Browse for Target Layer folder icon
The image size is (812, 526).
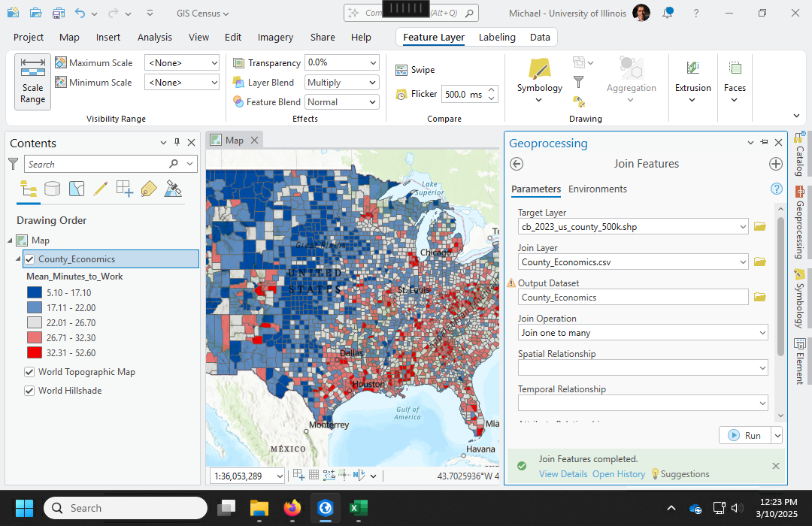coord(759,226)
